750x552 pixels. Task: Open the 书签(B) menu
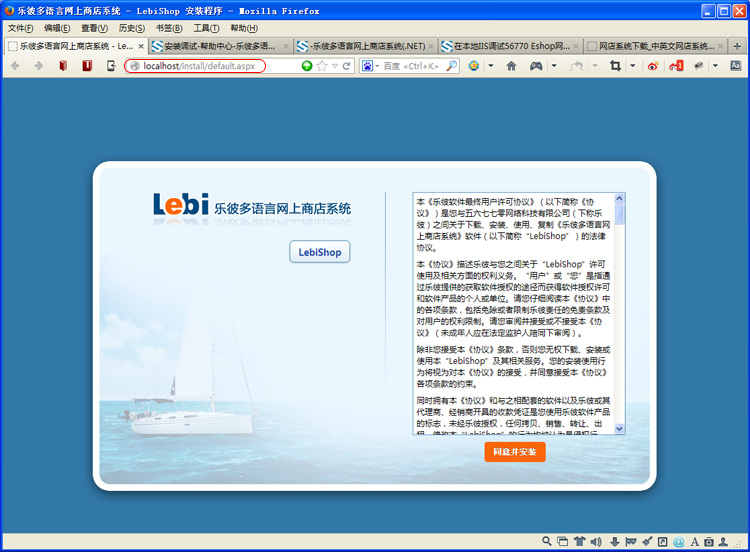[x=169, y=28]
